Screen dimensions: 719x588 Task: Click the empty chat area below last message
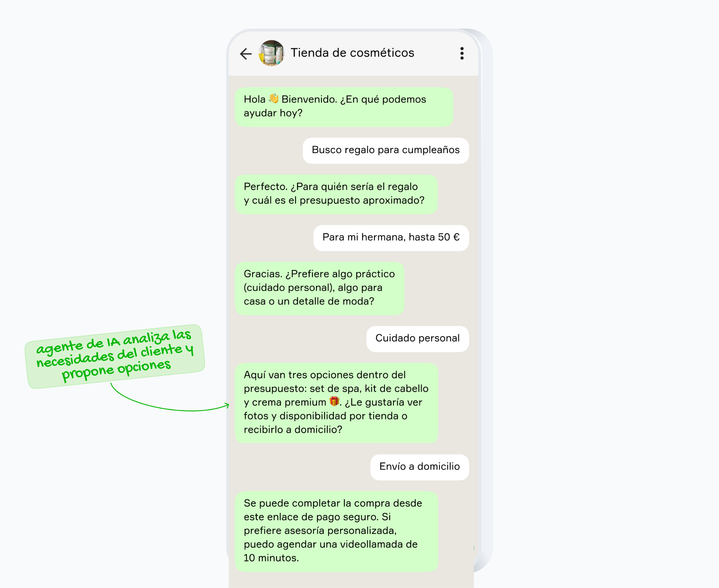click(351, 580)
